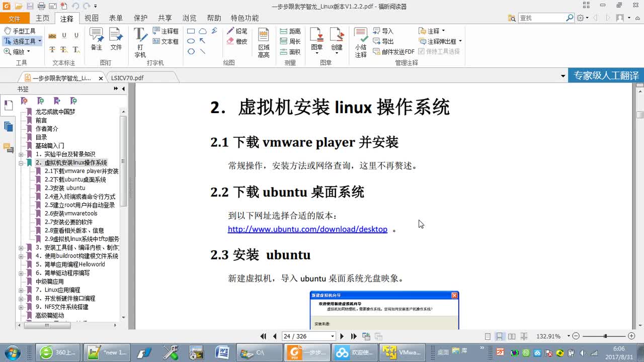Switch to continuous page view mode
Viewport: 644px width, 362px height.
500,336
